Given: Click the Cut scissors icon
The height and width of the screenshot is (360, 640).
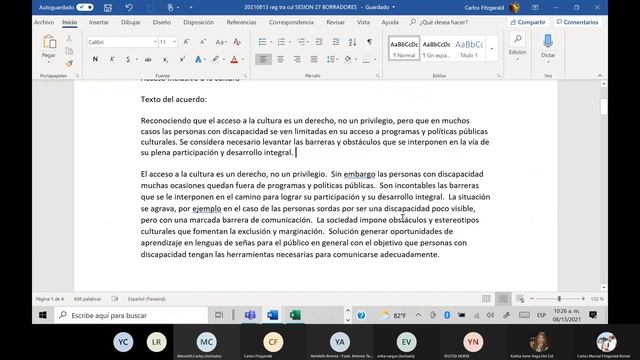Looking at the screenshot, I should [x=69, y=38].
